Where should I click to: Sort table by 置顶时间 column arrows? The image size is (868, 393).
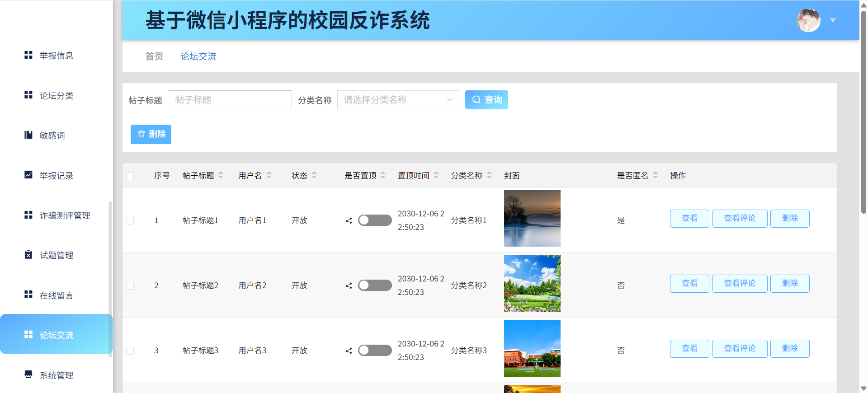(436, 175)
